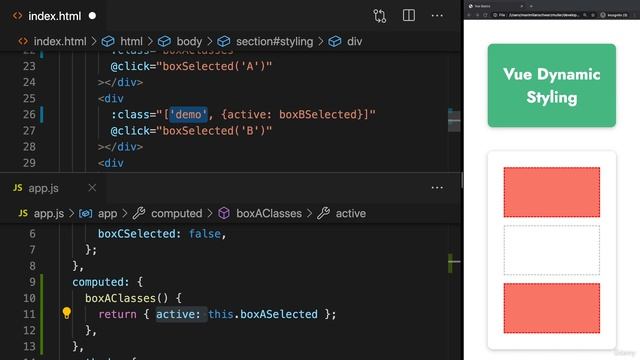Click the browser tab close button
Image resolution: width=640 pixels, height=360 pixels.
pos(521,6)
